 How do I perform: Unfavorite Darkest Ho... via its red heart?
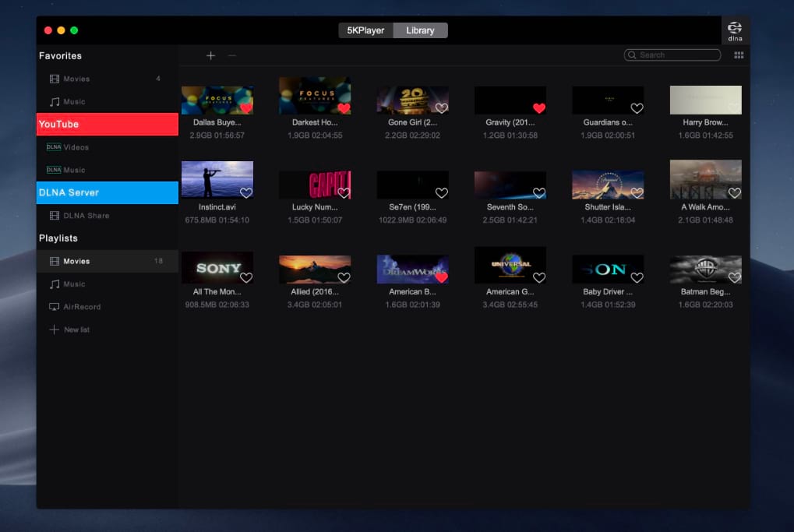[x=344, y=107]
